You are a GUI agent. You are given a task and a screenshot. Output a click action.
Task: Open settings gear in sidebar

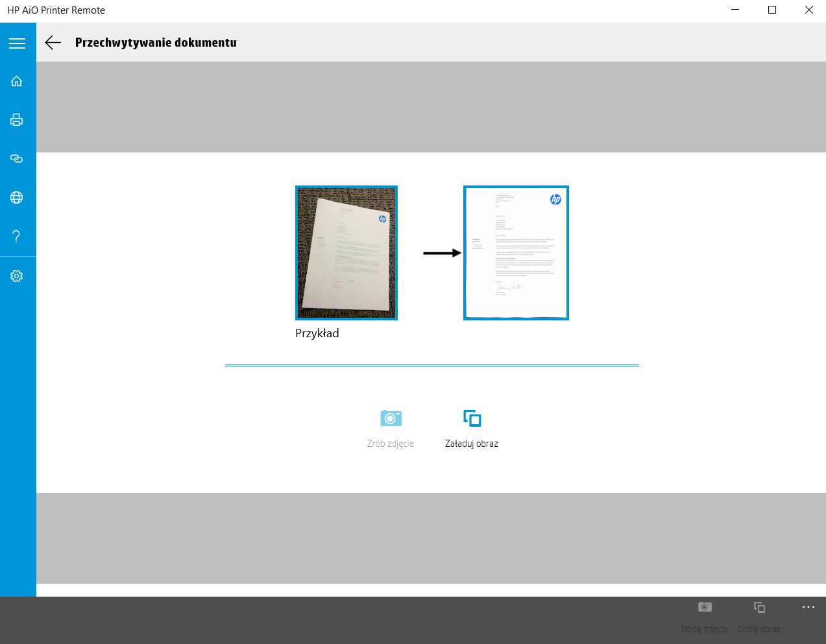click(17, 276)
